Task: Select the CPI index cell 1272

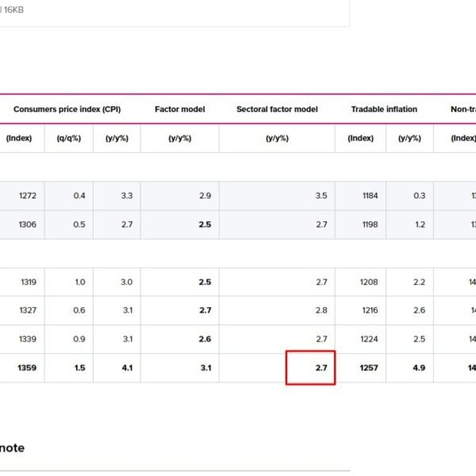Action: pos(28,195)
